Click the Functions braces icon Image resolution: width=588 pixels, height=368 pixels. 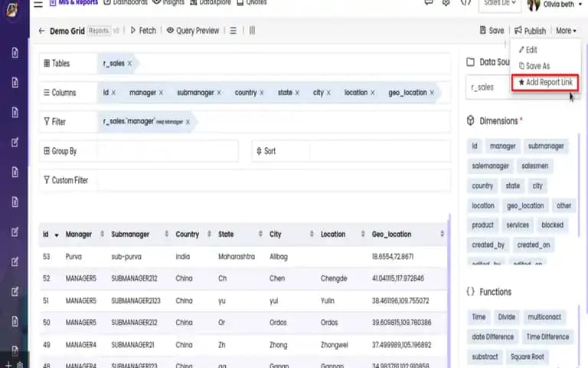(470, 291)
